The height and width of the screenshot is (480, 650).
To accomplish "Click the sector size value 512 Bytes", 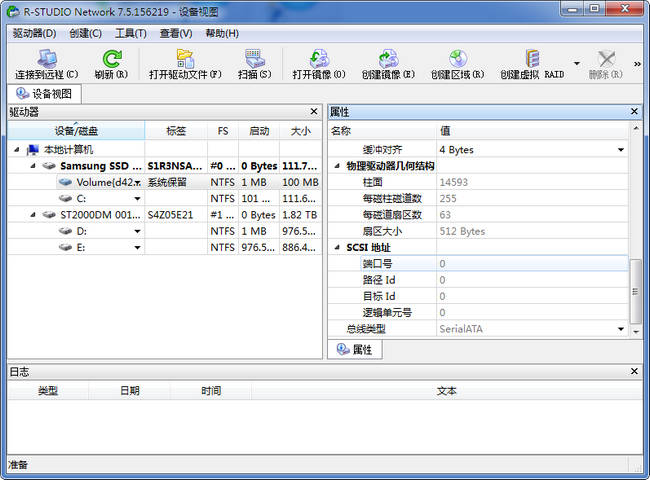I will coord(462,231).
